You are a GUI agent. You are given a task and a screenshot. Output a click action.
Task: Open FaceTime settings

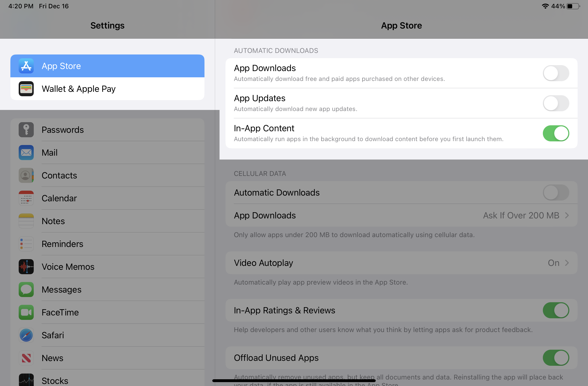click(x=107, y=312)
